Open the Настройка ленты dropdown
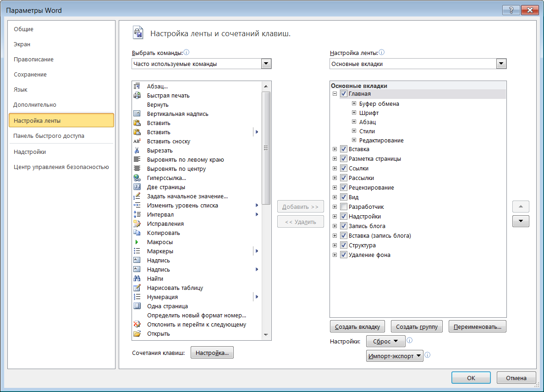 tap(501, 64)
